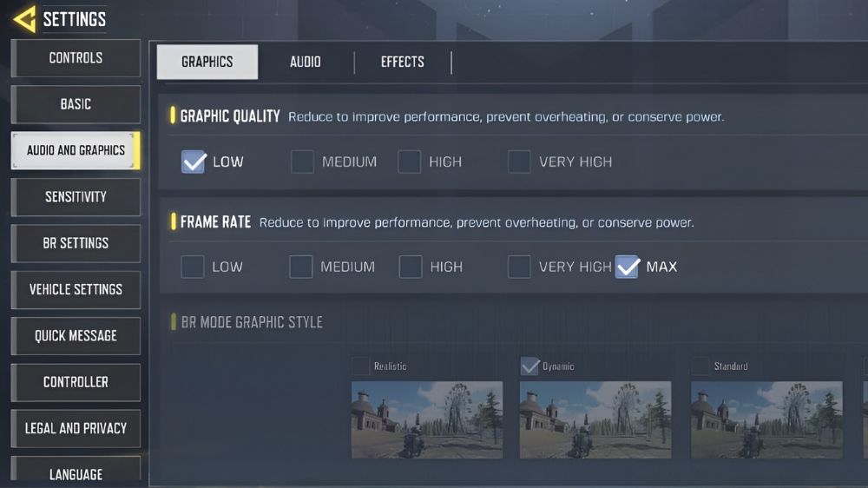Pick the Realistic BR graphic style

pyautogui.click(x=361, y=366)
